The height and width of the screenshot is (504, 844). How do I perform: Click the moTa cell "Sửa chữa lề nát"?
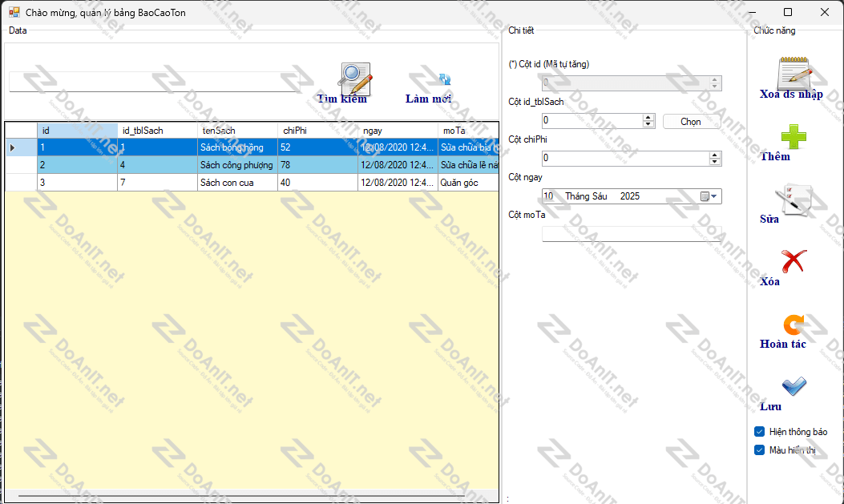[x=468, y=165]
